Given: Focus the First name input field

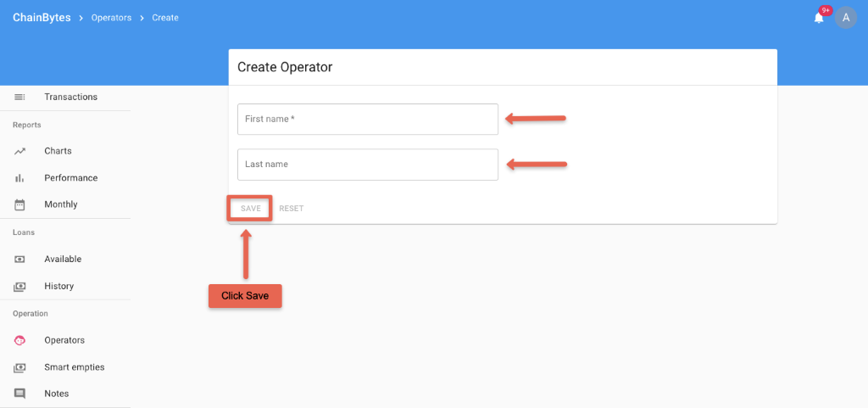Looking at the screenshot, I should 368,119.
